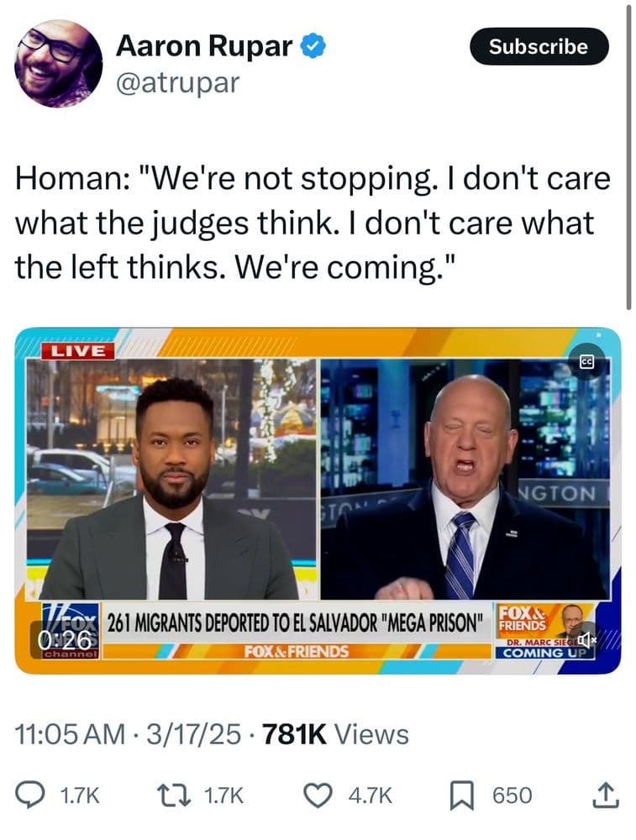Click the blue verified badge
Image resolution: width=636 pixels, height=840 pixels.
click(x=313, y=45)
